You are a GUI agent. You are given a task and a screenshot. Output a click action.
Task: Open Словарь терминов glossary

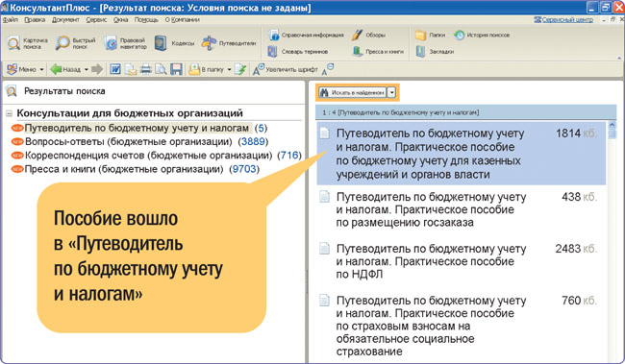(x=298, y=51)
